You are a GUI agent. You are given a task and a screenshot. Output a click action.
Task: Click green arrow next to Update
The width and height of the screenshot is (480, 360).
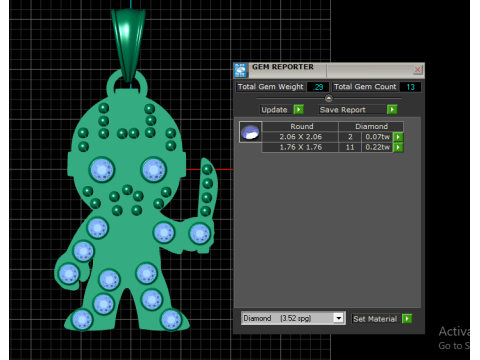point(299,109)
